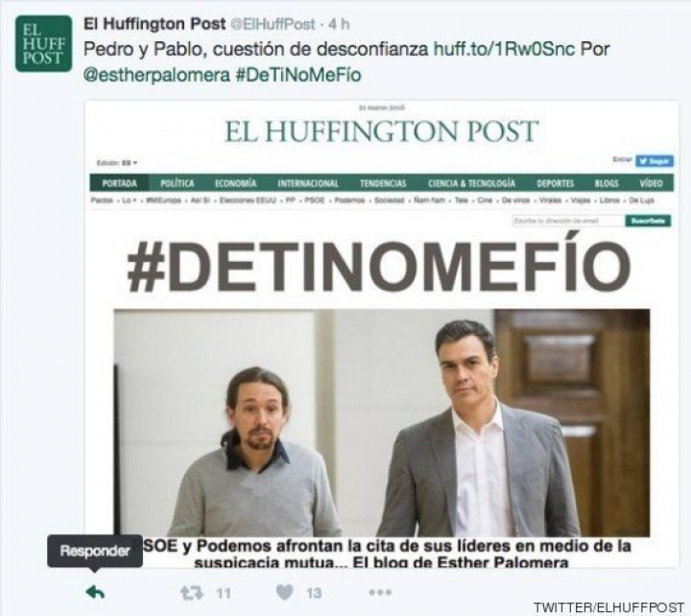Image resolution: width=691 pixels, height=616 pixels.
Task: Open the embedded photo of the two politicians
Action: point(382,422)
